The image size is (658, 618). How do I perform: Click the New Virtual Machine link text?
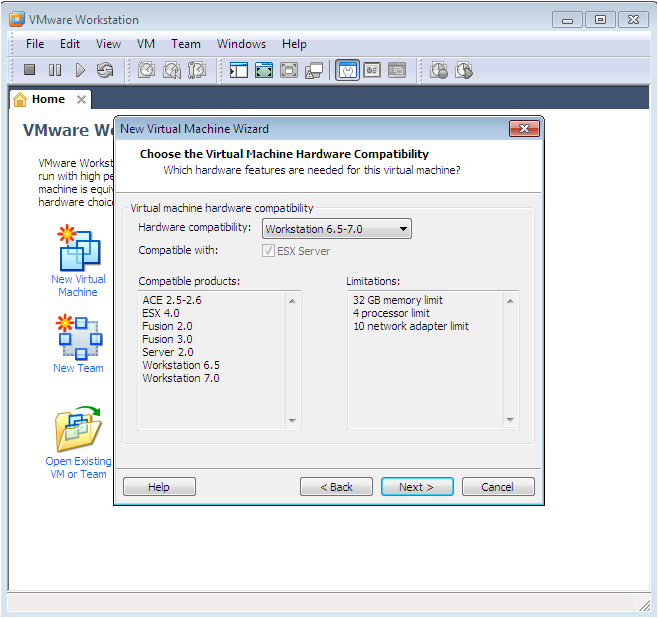pos(78,286)
